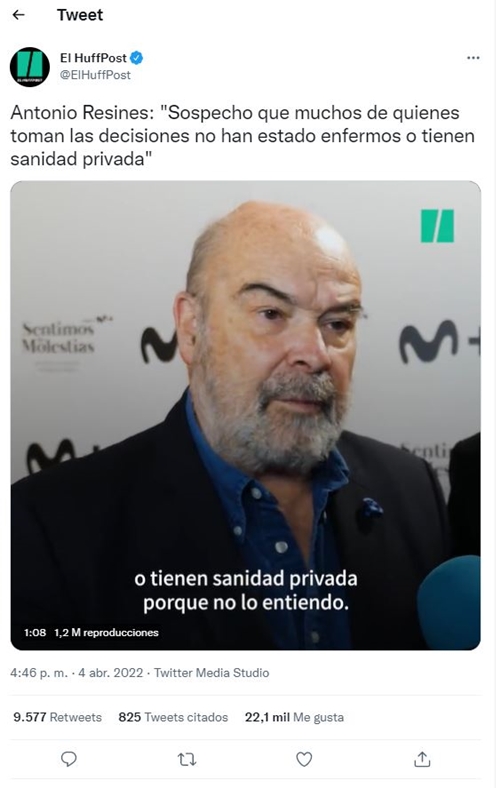Share the tweet via upload icon
Screen dimensions: 500x788
(x=422, y=759)
